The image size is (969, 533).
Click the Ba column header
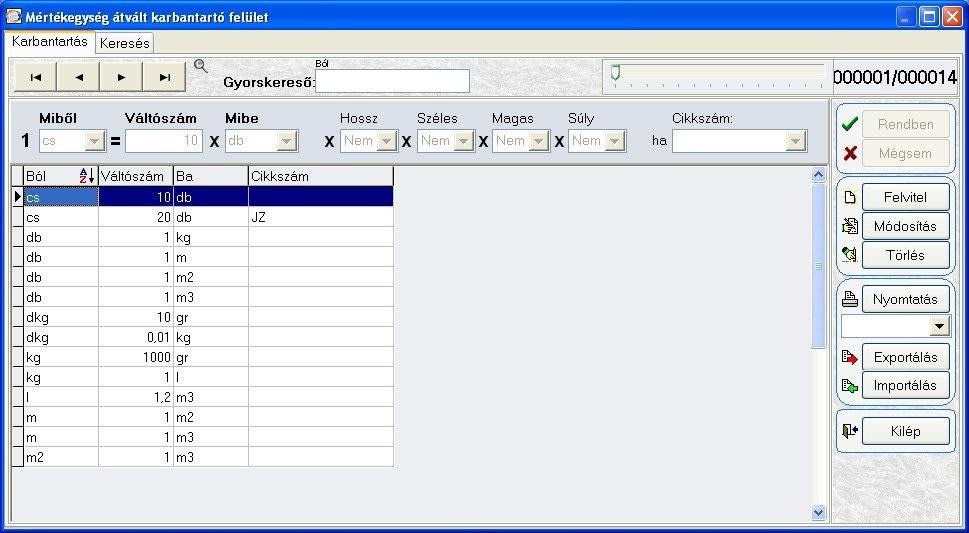pos(211,176)
